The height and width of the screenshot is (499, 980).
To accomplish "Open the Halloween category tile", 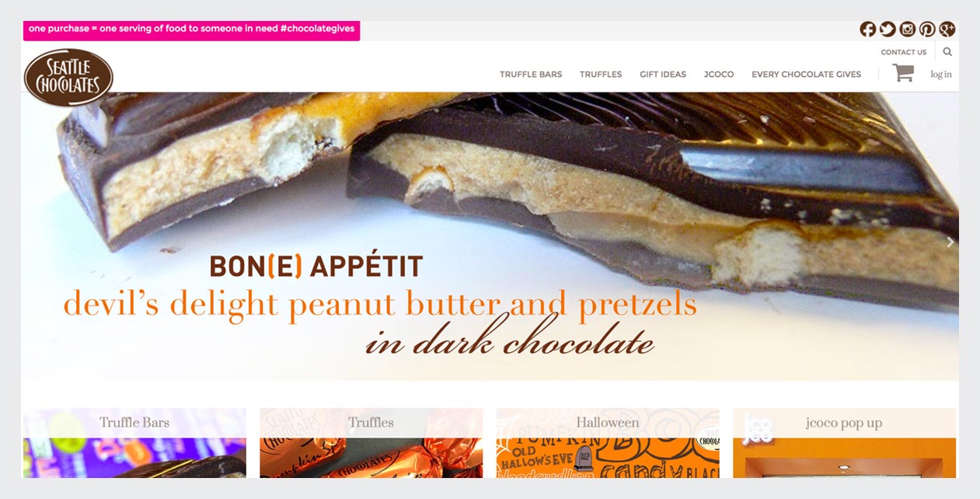I will click(608, 442).
